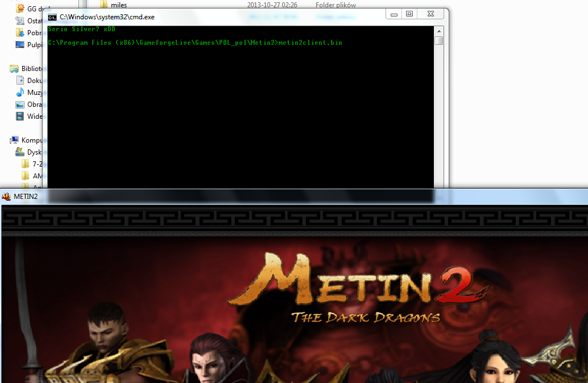Maximize the cmd.exe window

tap(409, 14)
